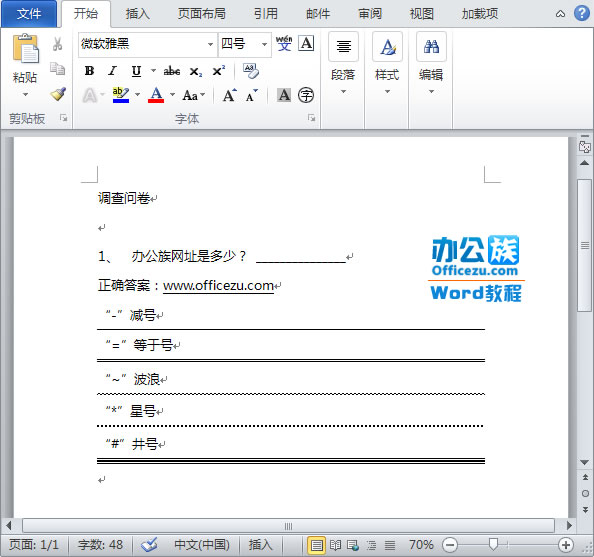The height and width of the screenshot is (557, 594).
Task: Apply the red font color
Action: [x=156, y=95]
